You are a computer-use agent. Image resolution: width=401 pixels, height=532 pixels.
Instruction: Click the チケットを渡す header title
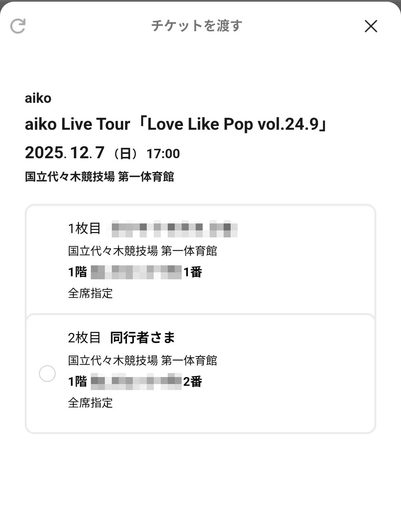click(197, 26)
